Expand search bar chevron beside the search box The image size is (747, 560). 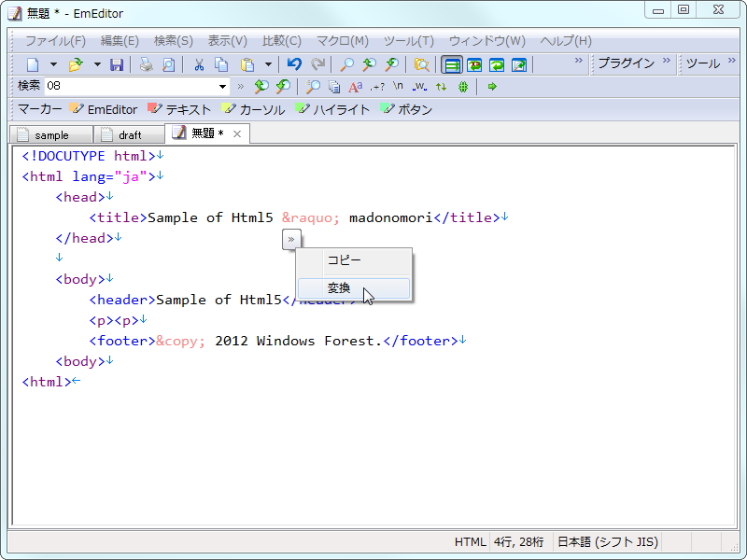241,86
